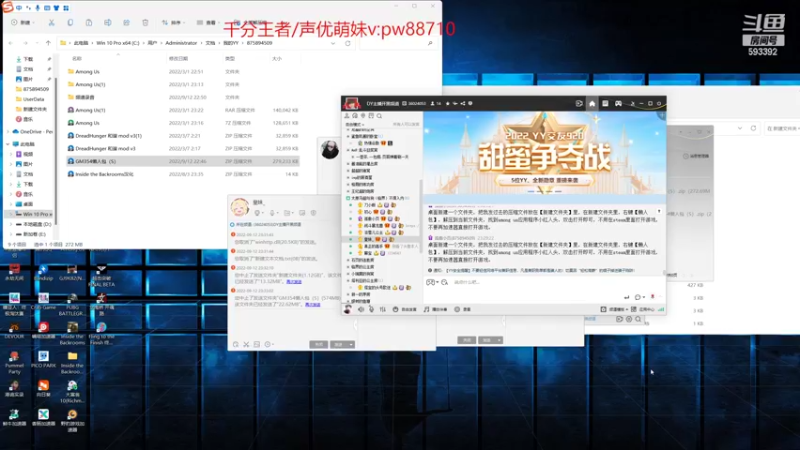Refresh the Explorer folder view
This screenshot has width=800, height=450.
point(348,43)
